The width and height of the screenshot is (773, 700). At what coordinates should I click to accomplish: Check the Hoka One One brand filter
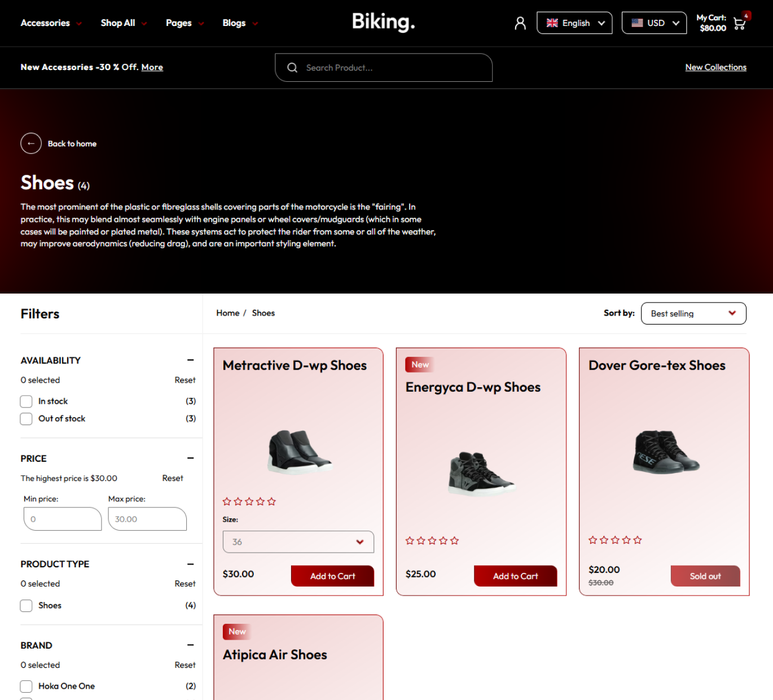coord(26,686)
